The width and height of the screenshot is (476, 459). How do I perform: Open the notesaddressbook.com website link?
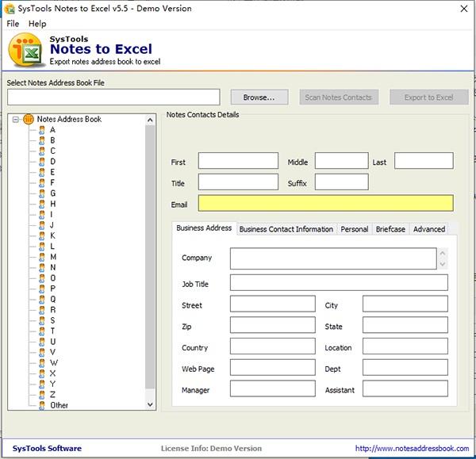(x=411, y=449)
